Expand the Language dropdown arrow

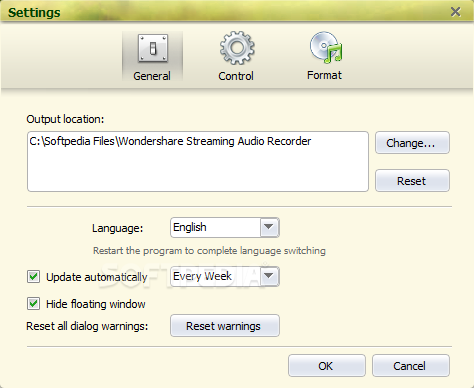click(x=269, y=227)
